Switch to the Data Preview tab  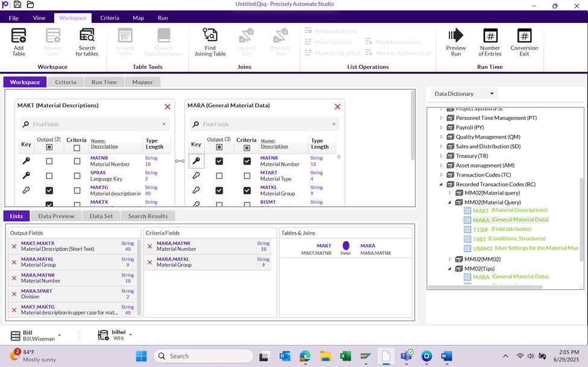[x=56, y=216]
